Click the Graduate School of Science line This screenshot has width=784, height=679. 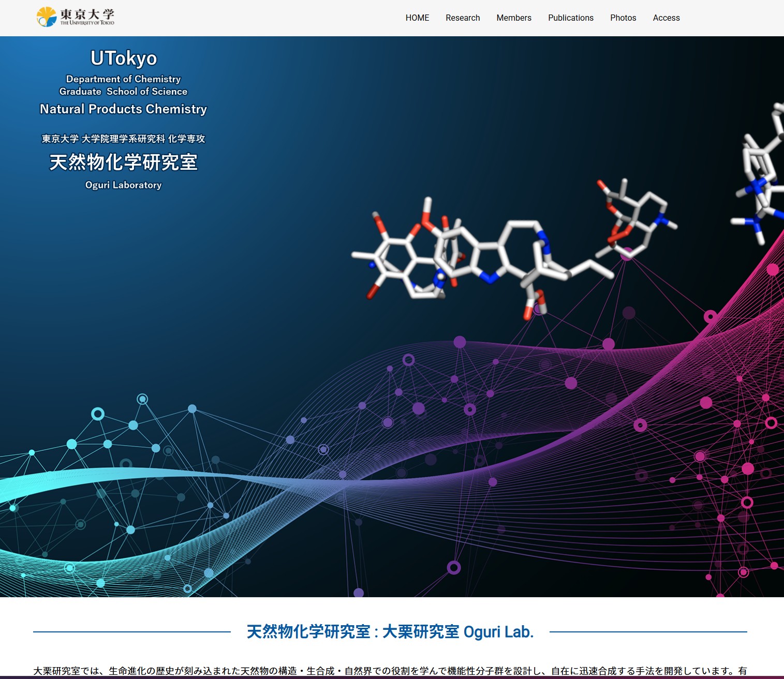pos(123,92)
